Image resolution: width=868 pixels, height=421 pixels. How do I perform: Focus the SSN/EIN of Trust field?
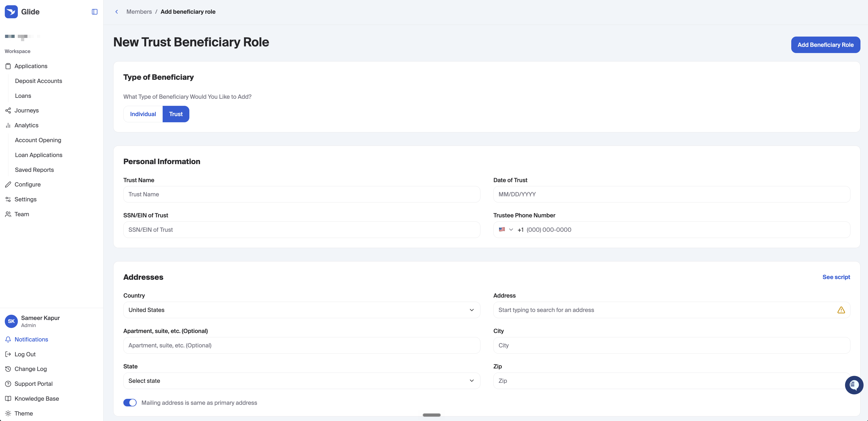tap(302, 230)
